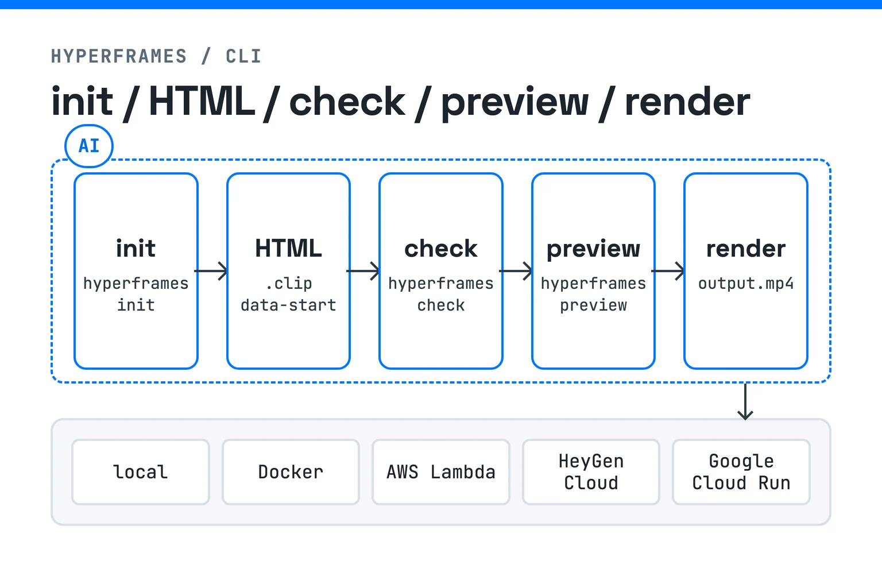Click the '.clip data-start' text

(x=288, y=294)
